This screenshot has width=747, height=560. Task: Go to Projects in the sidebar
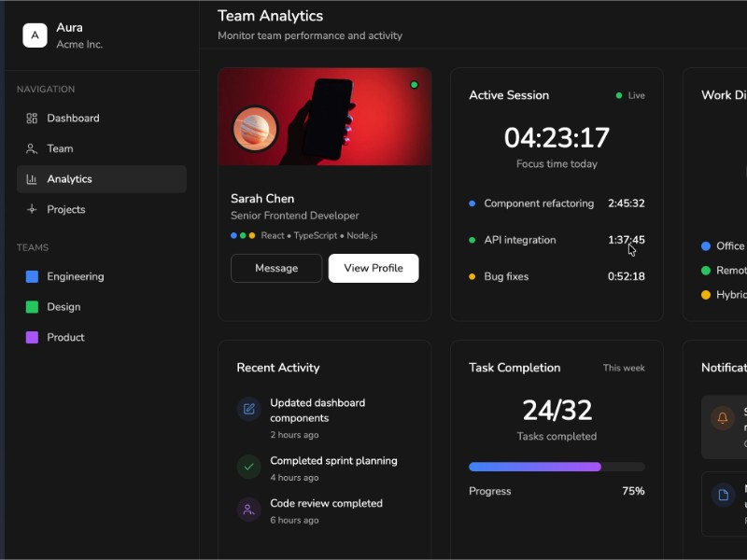point(102,209)
